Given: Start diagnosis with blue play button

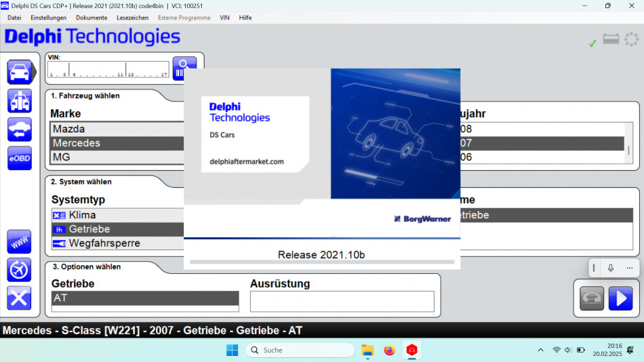Looking at the screenshot, I should tap(620, 298).
